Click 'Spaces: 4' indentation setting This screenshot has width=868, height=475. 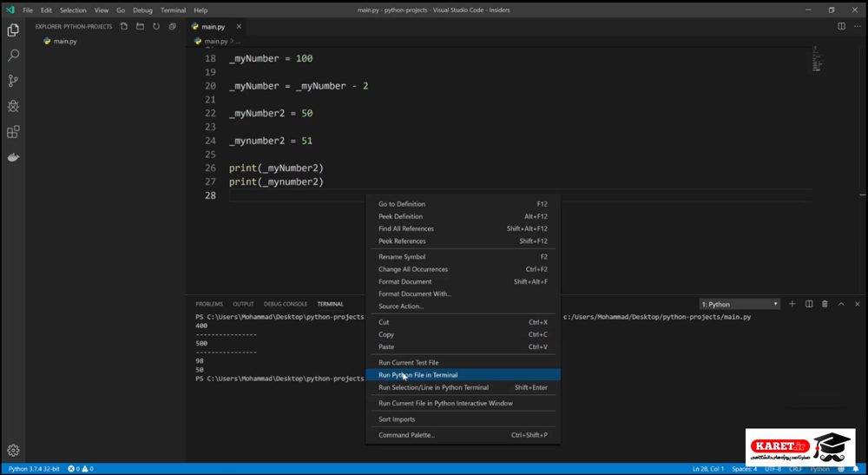click(744, 469)
